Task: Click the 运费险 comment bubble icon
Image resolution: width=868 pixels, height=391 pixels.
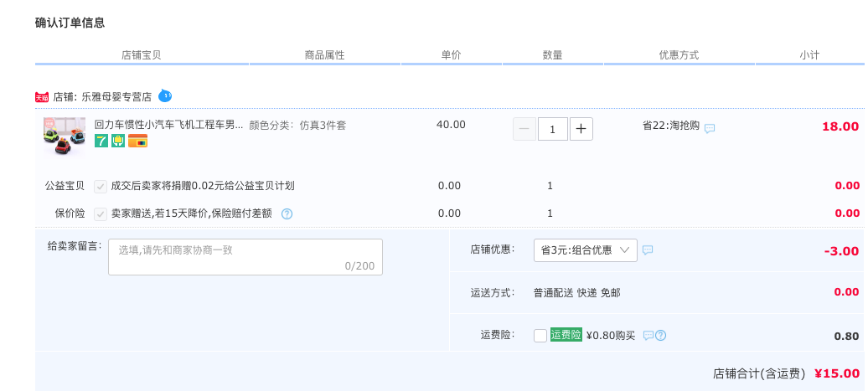Action: [x=648, y=335]
